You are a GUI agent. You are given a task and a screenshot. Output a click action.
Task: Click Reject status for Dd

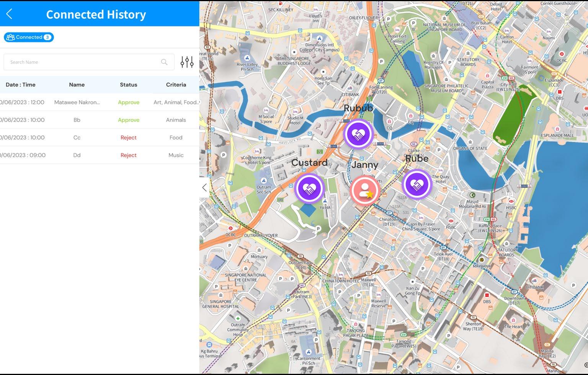click(x=129, y=155)
